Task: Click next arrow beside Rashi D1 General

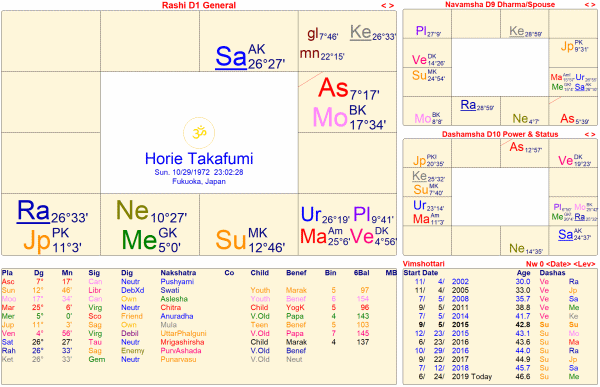Action: pos(392,5)
